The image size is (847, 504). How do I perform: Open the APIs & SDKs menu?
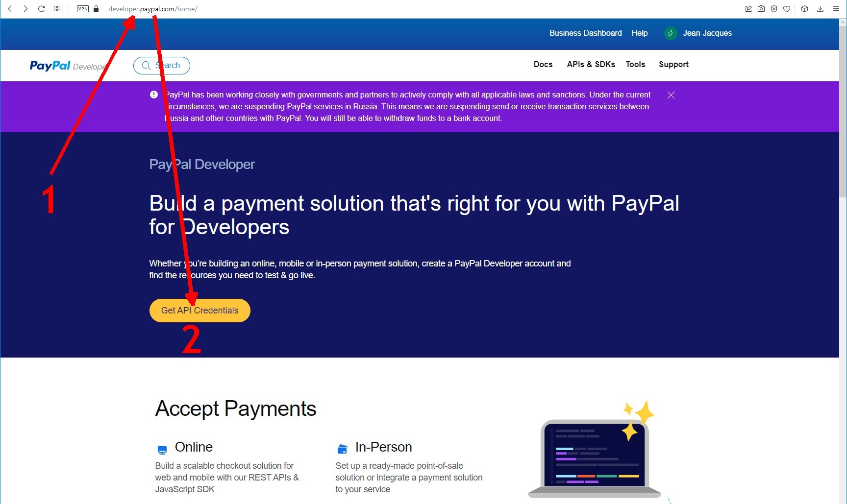[x=591, y=64]
